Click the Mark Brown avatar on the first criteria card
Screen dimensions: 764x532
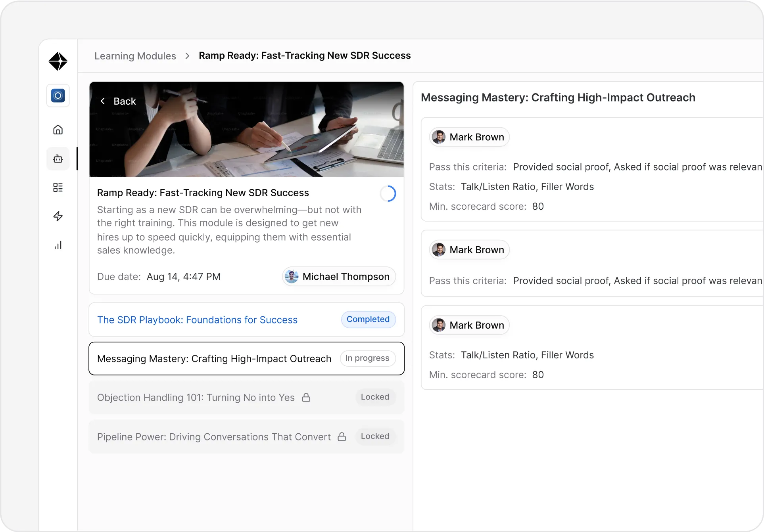point(438,137)
